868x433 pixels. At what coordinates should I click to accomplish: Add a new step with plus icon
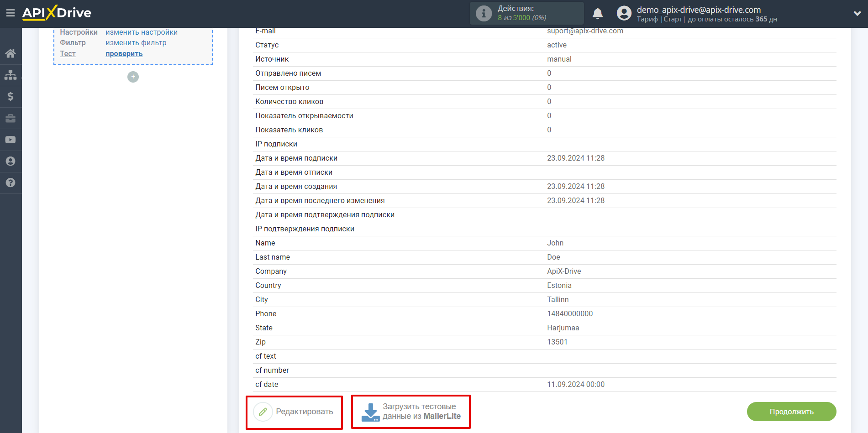pyautogui.click(x=133, y=77)
